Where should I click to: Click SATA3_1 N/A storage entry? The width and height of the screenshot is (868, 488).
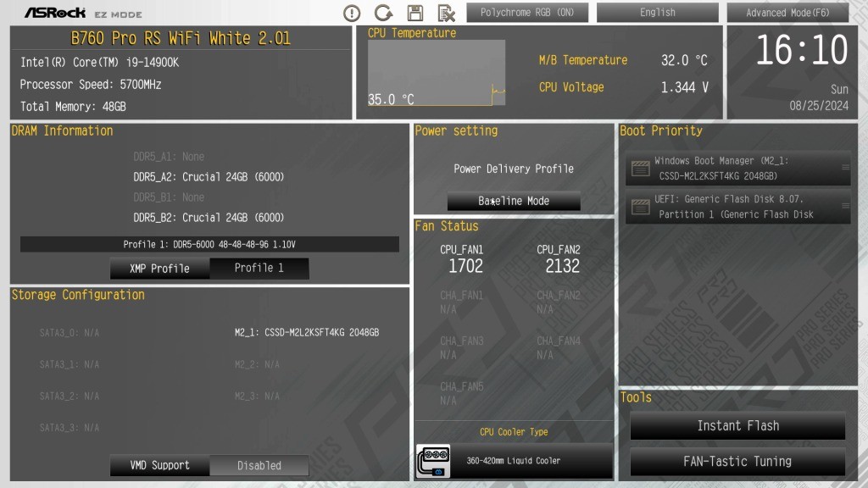point(70,364)
